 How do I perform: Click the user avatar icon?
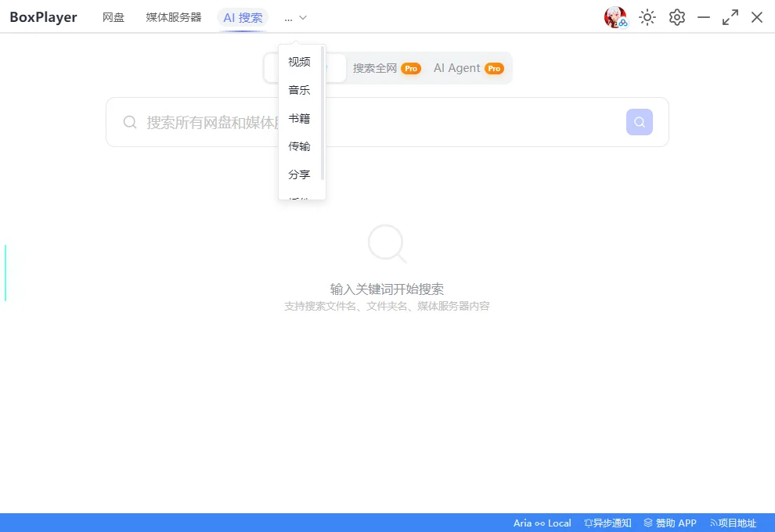coord(615,17)
